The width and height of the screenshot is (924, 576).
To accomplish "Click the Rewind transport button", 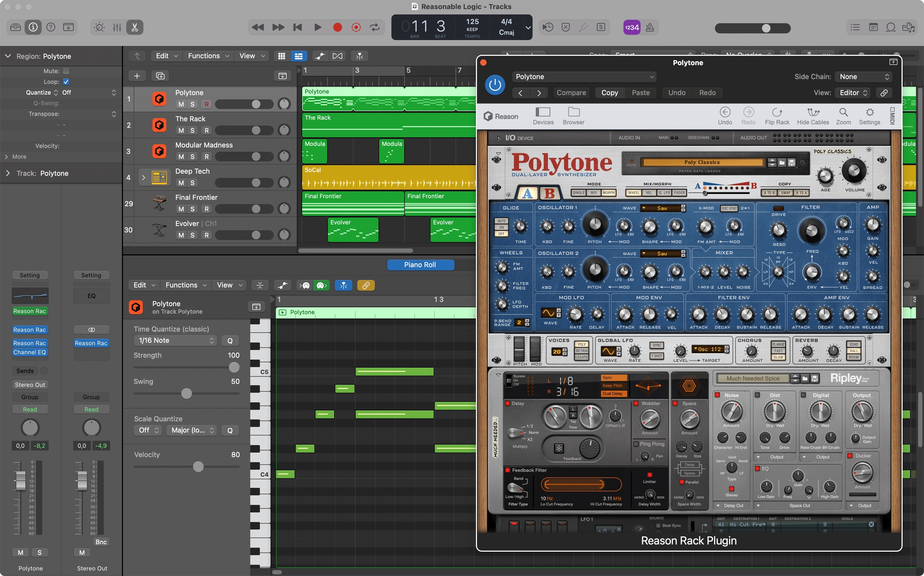I will click(258, 27).
